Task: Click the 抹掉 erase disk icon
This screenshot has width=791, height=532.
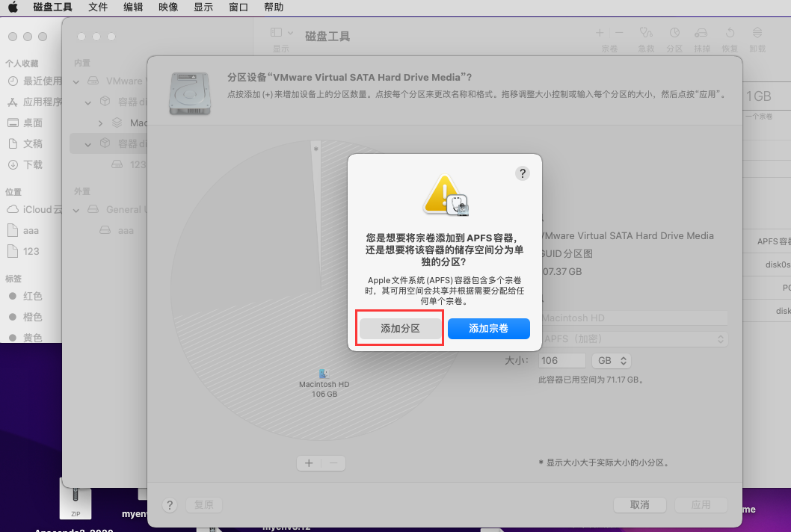Action: tap(701, 33)
